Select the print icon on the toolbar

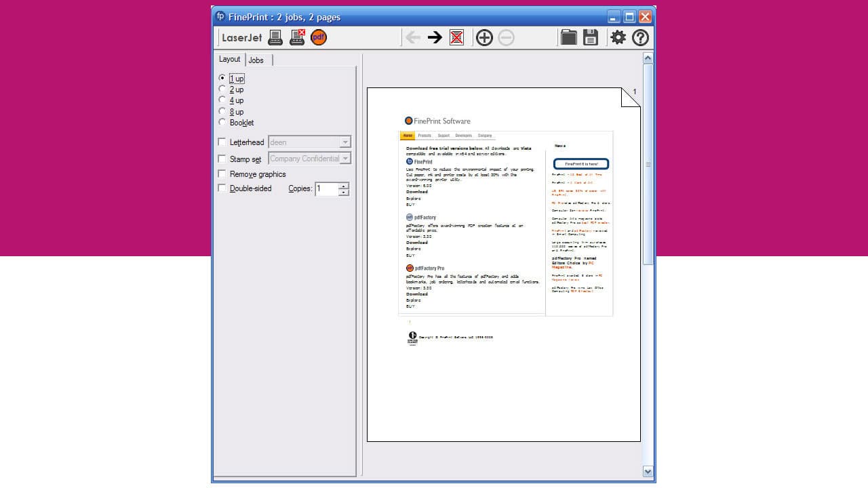point(275,37)
